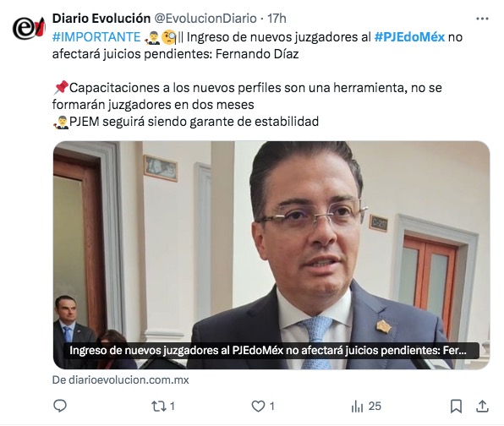Click the retweet count number
Screen dimensions: 504x426
click(x=173, y=407)
